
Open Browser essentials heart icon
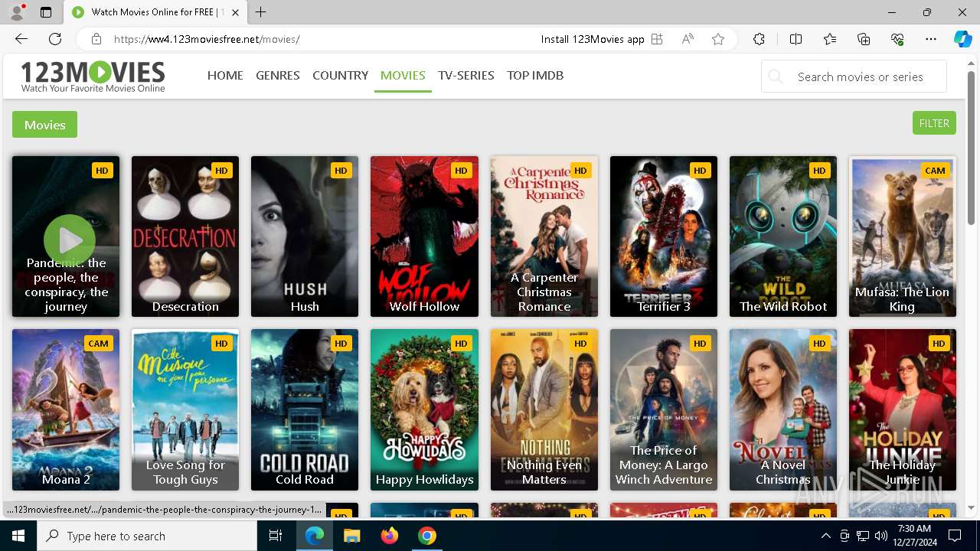[x=897, y=39]
